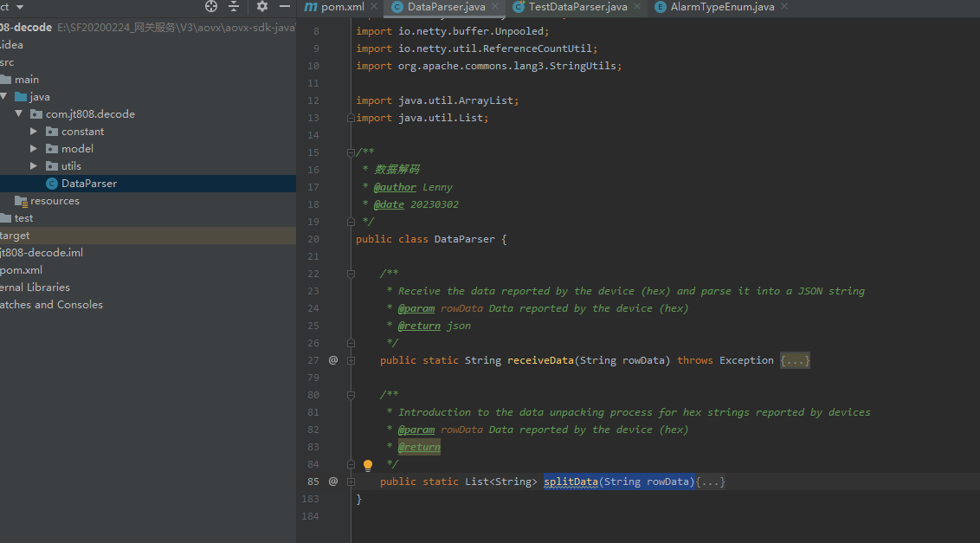The height and width of the screenshot is (543, 980).
Task: Fold the class Javadoc comment at line 15
Action: (351, 152)
